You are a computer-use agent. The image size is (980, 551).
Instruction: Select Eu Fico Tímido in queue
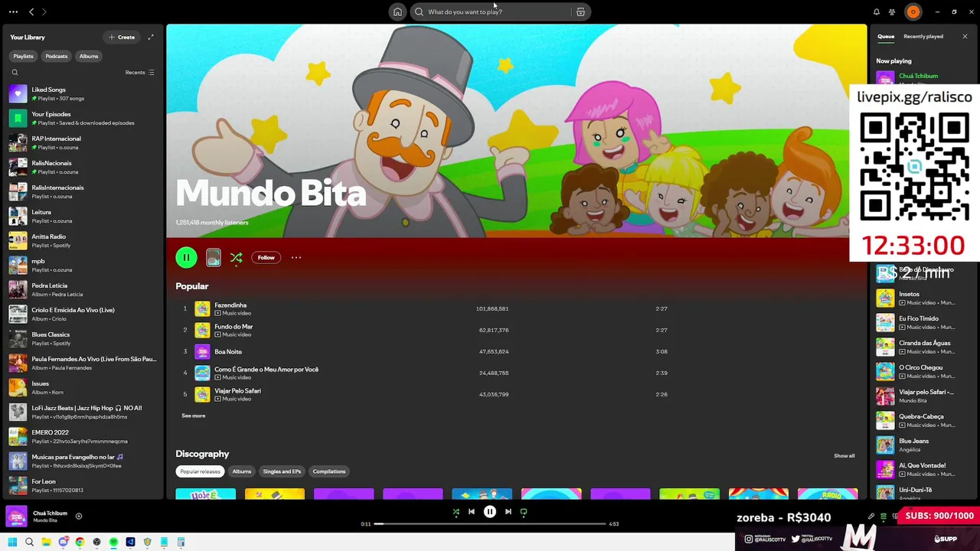click(924, 322)
